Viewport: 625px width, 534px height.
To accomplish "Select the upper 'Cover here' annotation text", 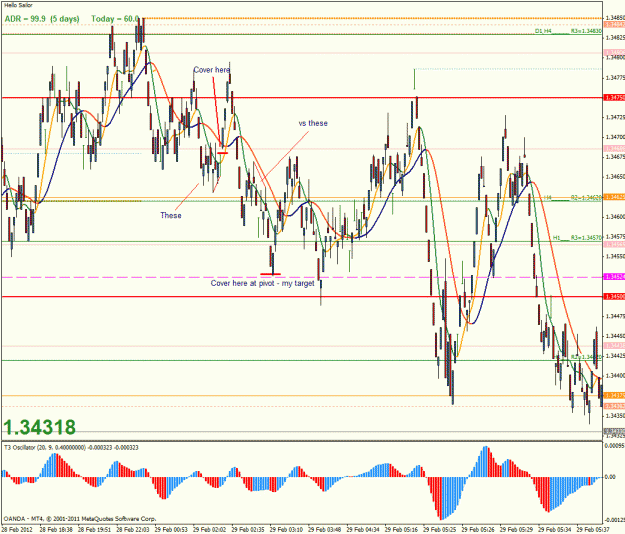I will pyautogui.click(x=212, y=70).
